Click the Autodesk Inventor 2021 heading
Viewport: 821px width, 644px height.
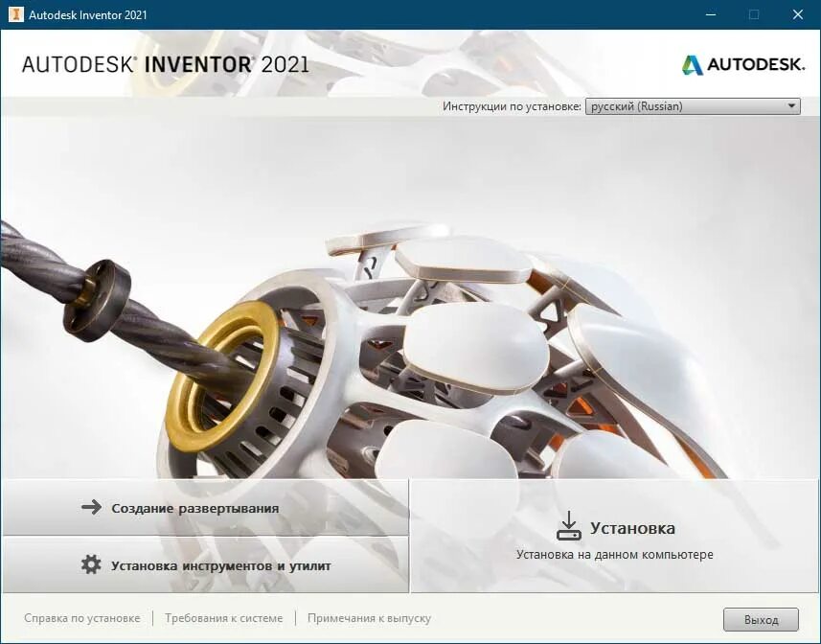[x=165, y=64]
